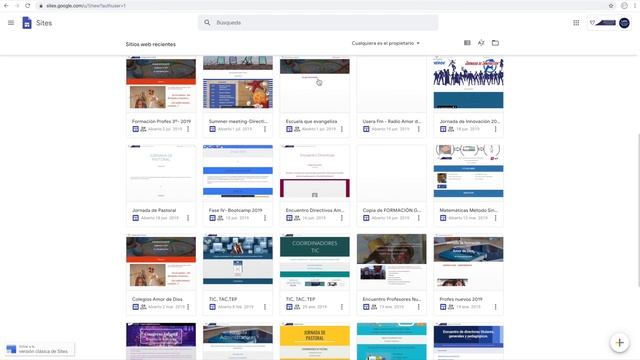This screenshot has height=360, width=640.
Task: Bookmark this page with star icon
Action: coord(611,6)
